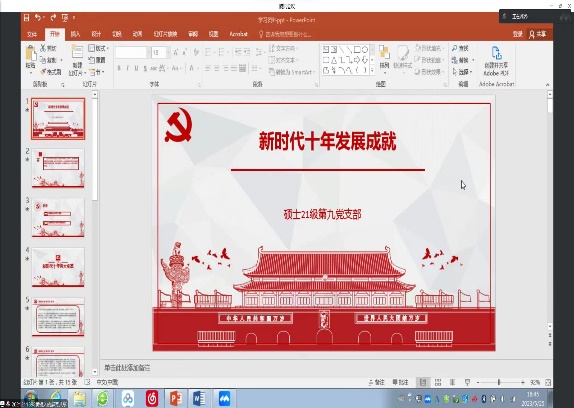Open the Section dropdown
The height and width of the screenshot is (408, 574).
coord(97,72)
